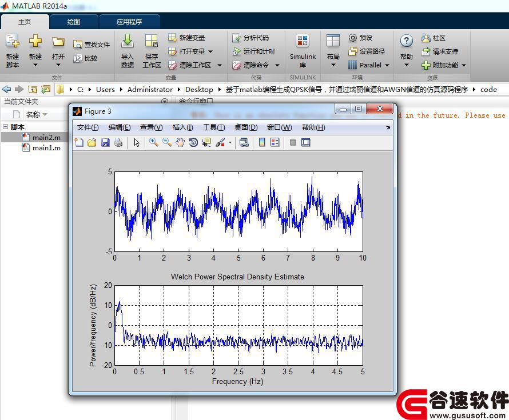
Task: Select the Brush/Select Data tool
Action: (x=220, y=142)
